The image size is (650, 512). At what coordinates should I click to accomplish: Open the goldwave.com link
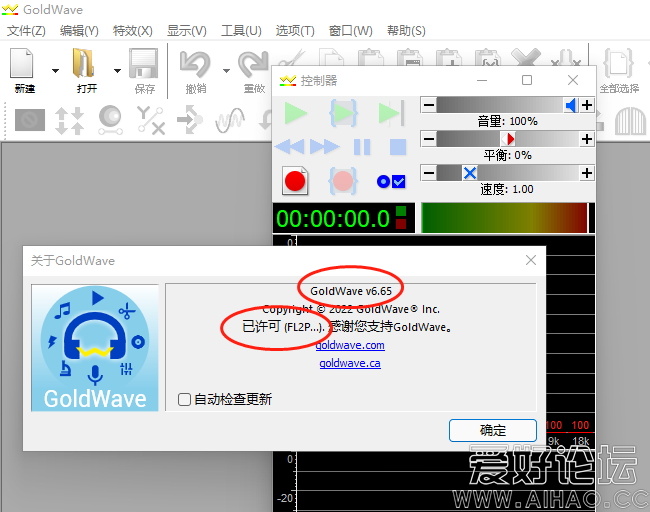tap(350, 345)
